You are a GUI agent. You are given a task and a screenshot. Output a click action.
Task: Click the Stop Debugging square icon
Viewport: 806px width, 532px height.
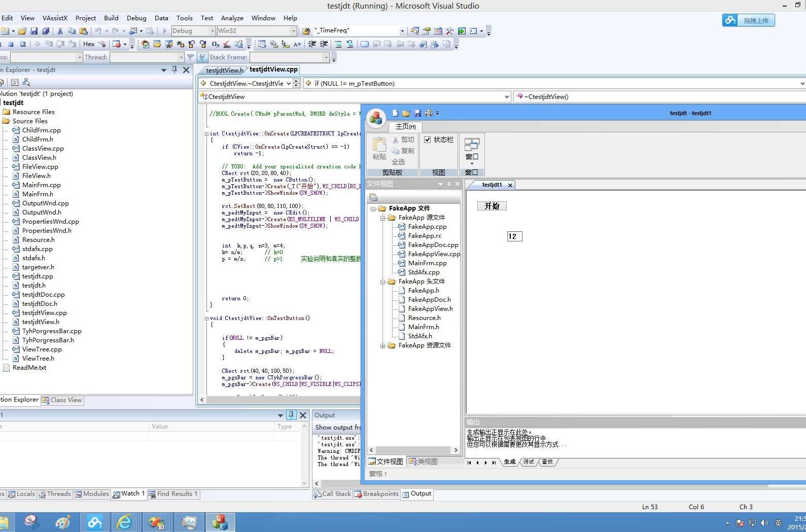[11, 44]
